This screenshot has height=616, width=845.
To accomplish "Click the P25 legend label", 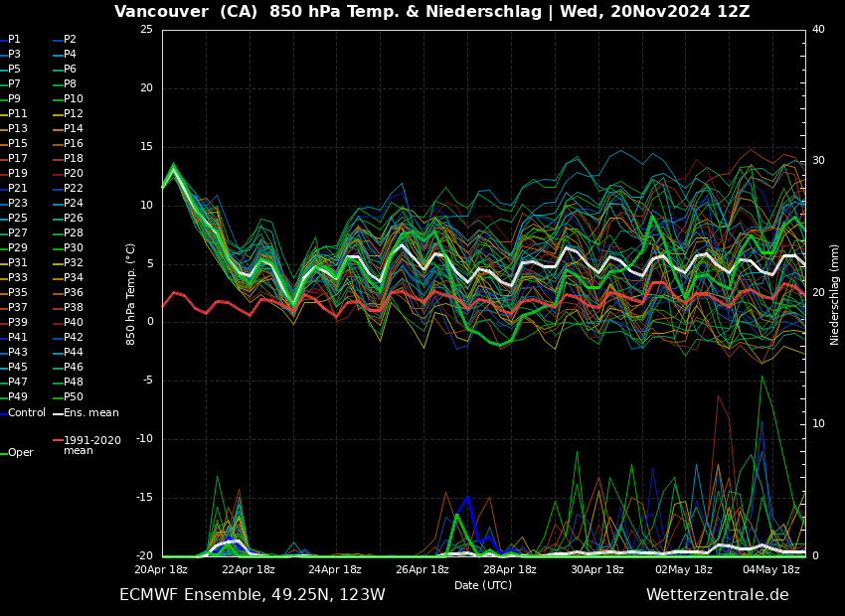I will coord(18,219).
